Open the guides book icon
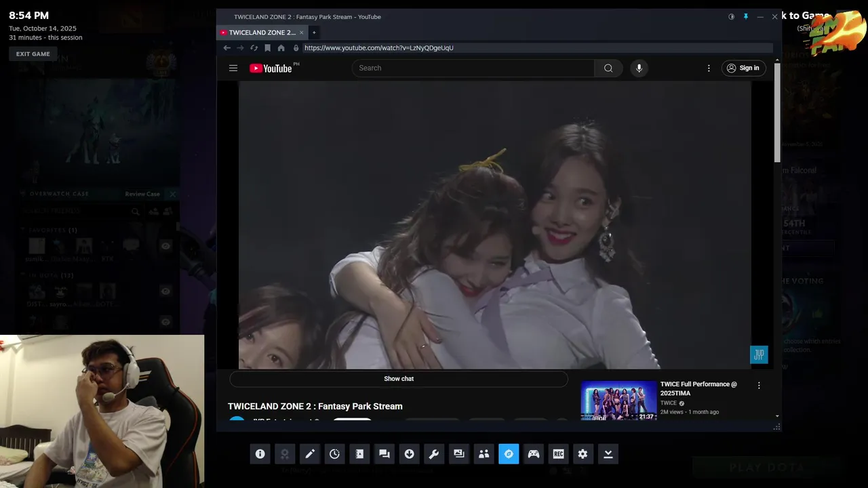The height and width of the screenshot is (488, 868). coord(359,454)
